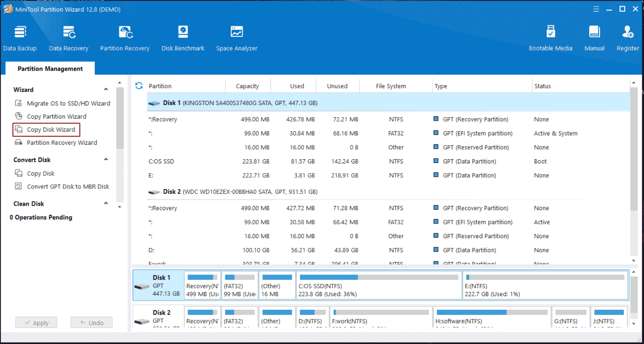Select the D: partition row
644x344 pixels.
pyautogui.click(x=388, y=250)
